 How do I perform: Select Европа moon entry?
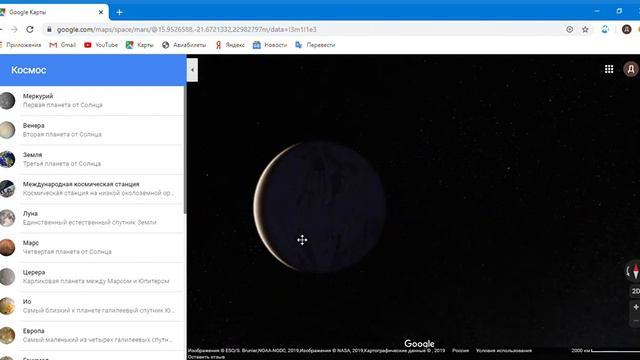coord(92,336)
